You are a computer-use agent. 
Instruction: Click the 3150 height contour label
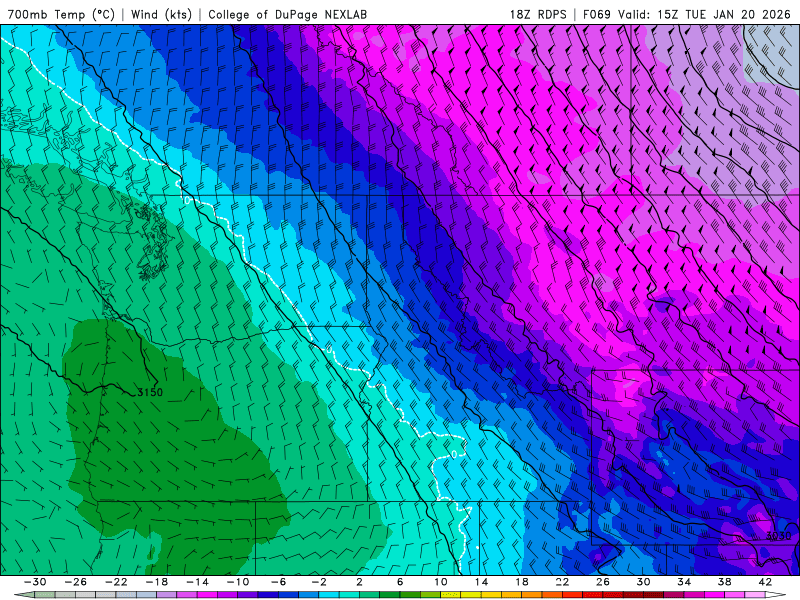(150, 392)
